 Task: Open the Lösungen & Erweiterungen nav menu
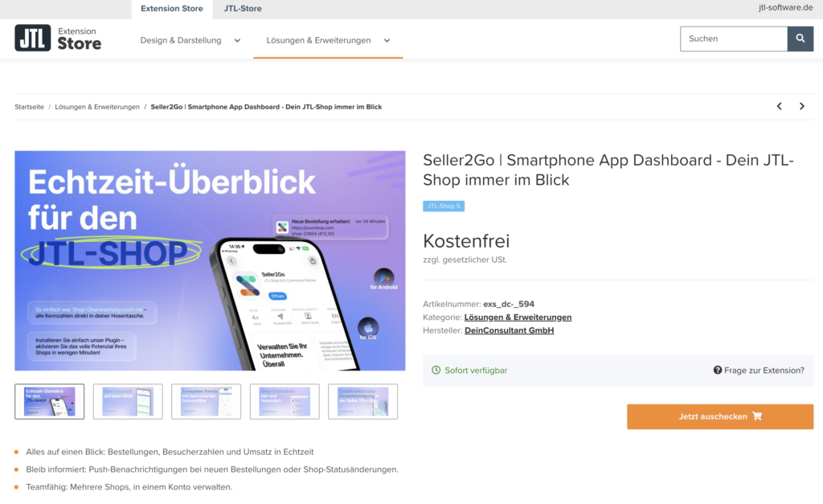pos(318,40)
